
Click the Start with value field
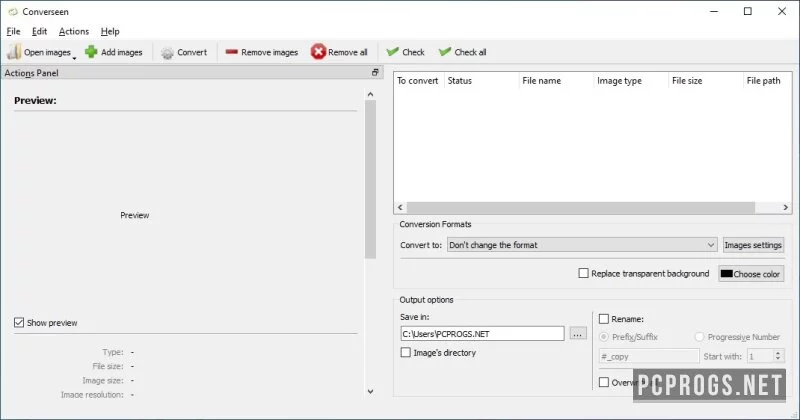[x=760, y=356]
